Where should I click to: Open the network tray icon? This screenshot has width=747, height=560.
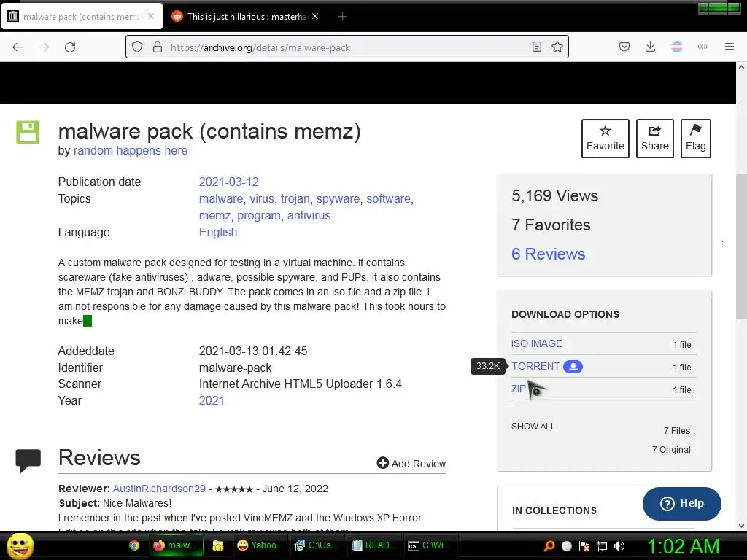pos(602,546)
